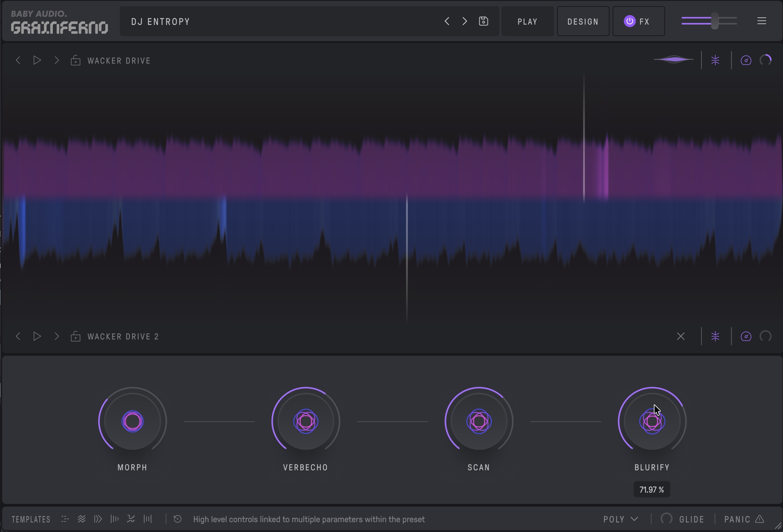Toggle the lock for Wacker Drive 2 sample

[75, 336]
